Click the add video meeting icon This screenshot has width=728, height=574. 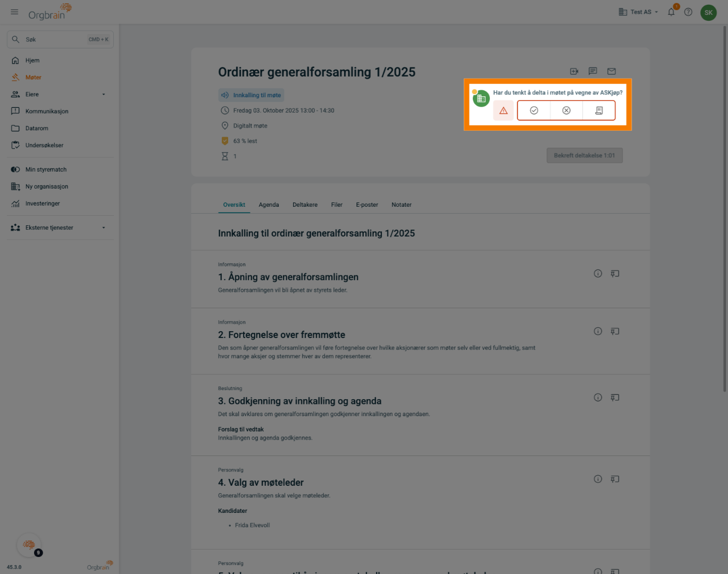pos(574,71)
